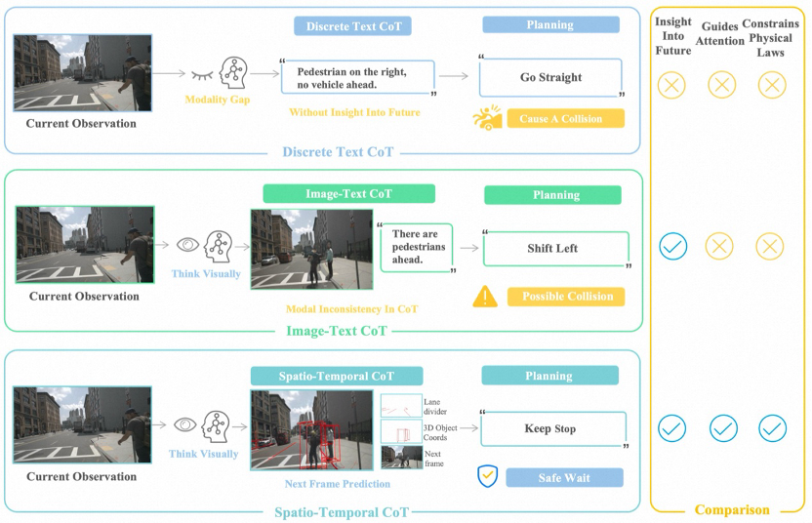Click the Current Observation photo in Discrete Text row
Screen dimensions: 812x523
click(83, 73)
